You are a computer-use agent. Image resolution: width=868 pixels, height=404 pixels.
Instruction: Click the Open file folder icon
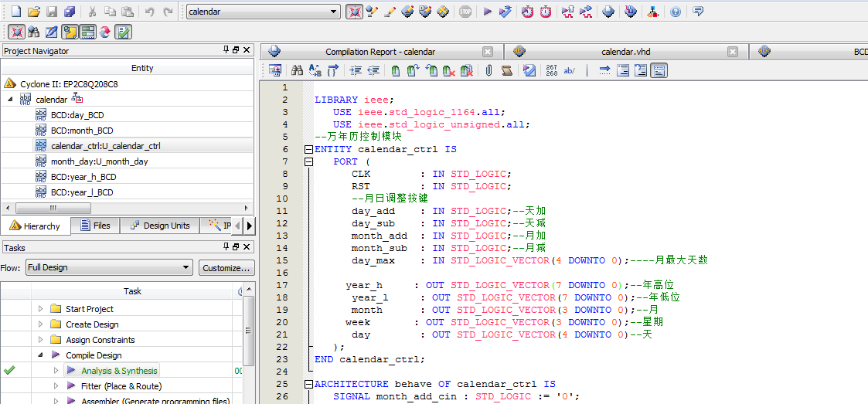[33, 12]
